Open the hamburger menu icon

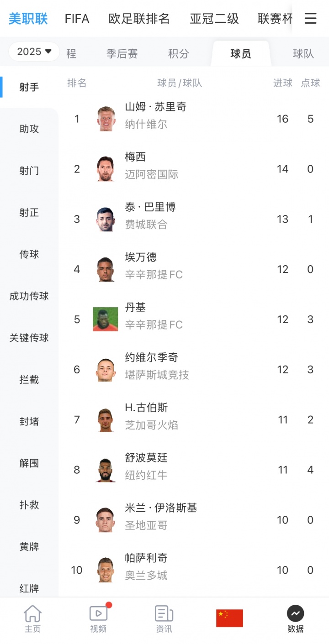tap(311, 18)
